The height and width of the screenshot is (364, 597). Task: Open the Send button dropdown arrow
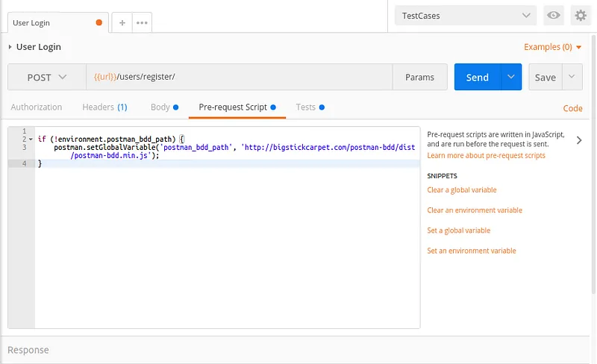[x=511, y=77]
